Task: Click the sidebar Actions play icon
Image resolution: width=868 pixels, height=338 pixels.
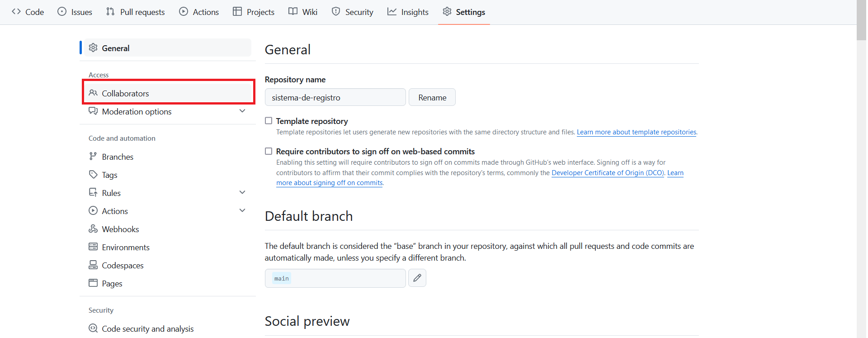Action: coord(93,211)
